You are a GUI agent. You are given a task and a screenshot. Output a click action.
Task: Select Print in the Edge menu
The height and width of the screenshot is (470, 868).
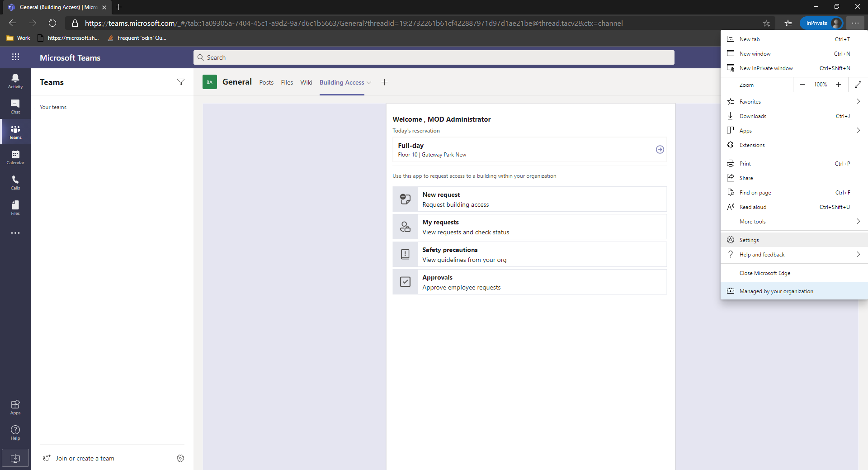pos(794,164)
